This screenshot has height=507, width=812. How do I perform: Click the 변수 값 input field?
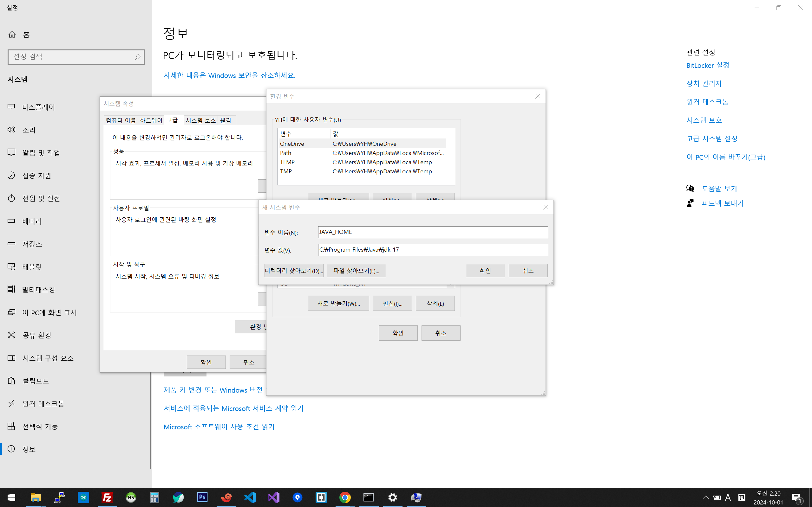click(x=433, y=250)
